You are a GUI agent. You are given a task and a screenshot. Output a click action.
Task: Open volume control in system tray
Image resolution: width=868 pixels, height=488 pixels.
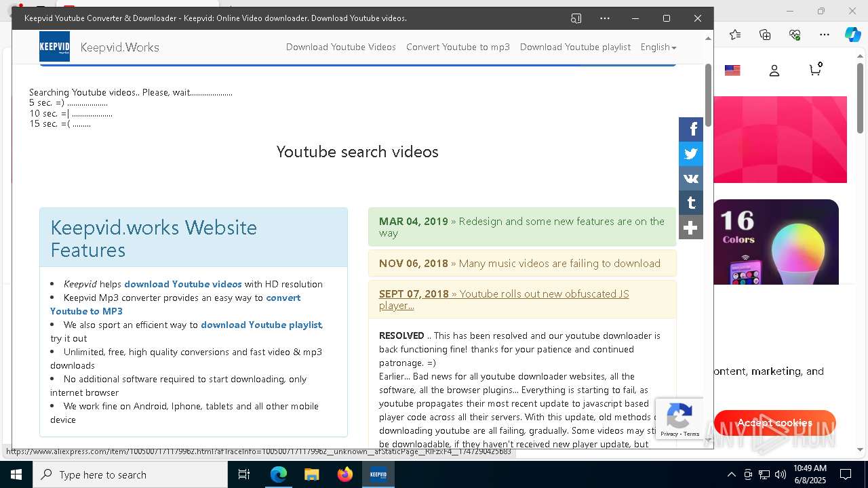point(781,474)
